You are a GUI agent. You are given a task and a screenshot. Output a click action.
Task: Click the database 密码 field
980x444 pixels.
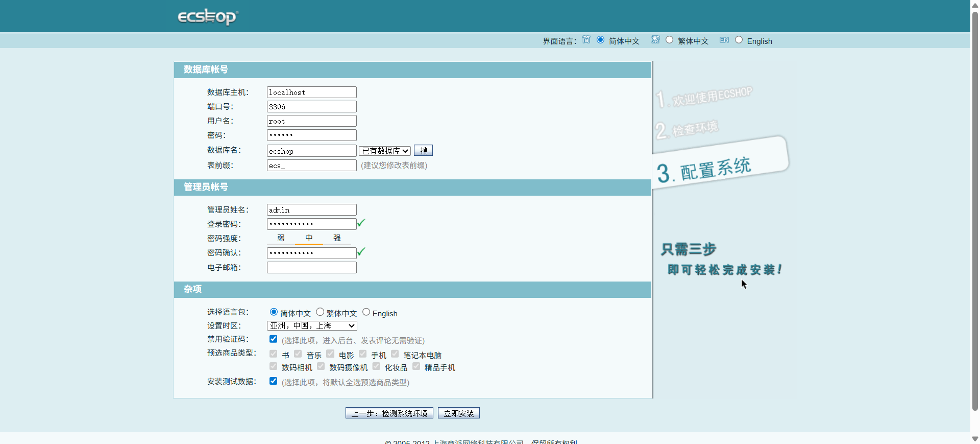(x=312, y=135)
